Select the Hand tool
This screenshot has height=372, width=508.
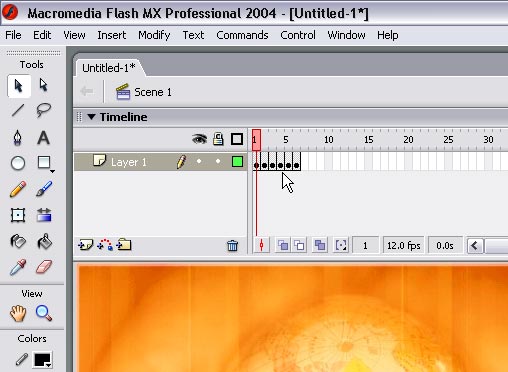[x=18, y=313]
